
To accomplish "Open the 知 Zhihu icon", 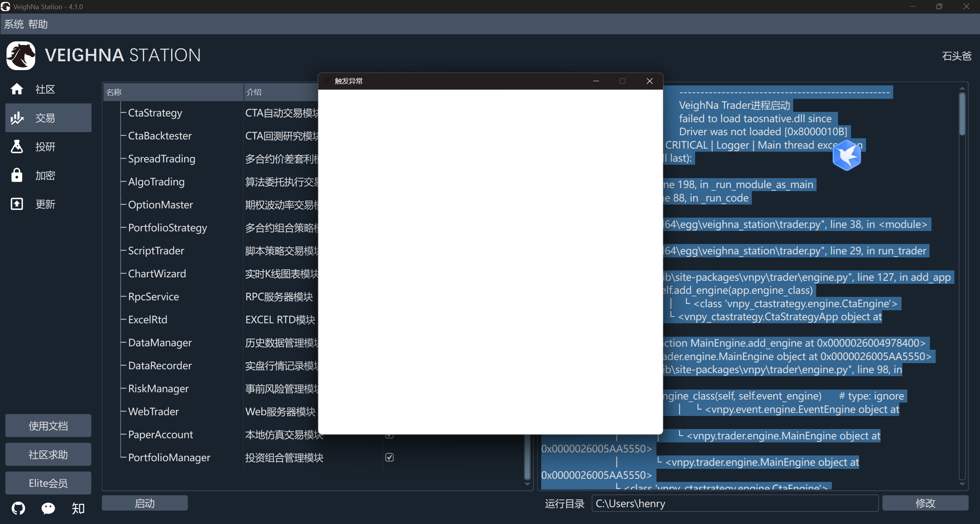I will (78, 508).
